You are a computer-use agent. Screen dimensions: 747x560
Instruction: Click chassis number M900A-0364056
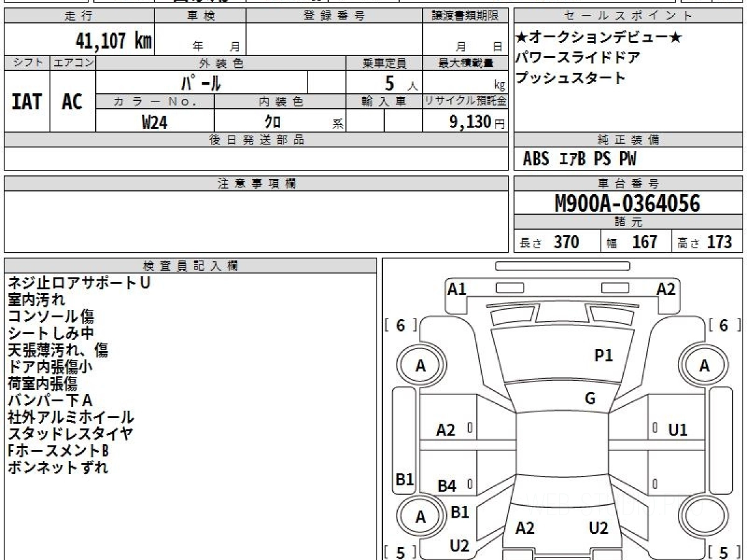[x=627, y=203]
